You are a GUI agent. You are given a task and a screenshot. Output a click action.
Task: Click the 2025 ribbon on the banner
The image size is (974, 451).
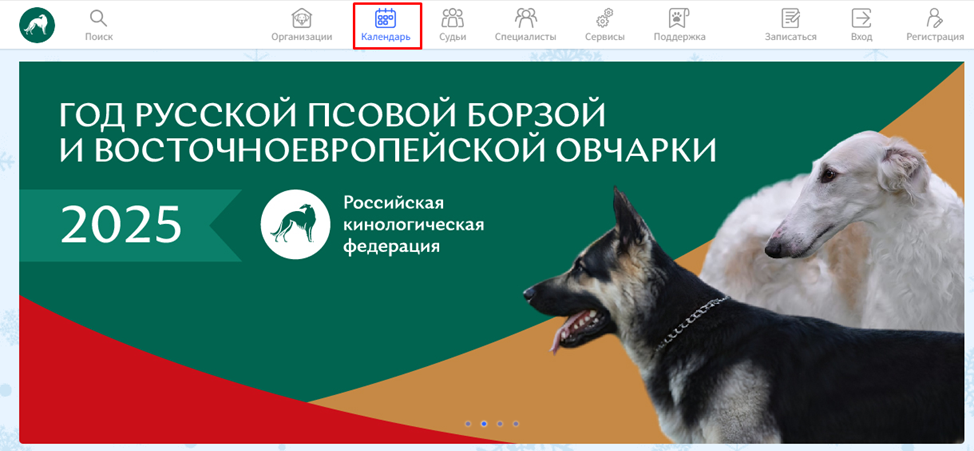(122, 225)
